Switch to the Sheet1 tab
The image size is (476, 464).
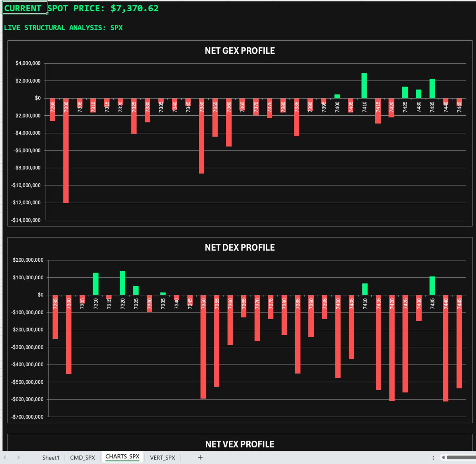pos(51,458)
